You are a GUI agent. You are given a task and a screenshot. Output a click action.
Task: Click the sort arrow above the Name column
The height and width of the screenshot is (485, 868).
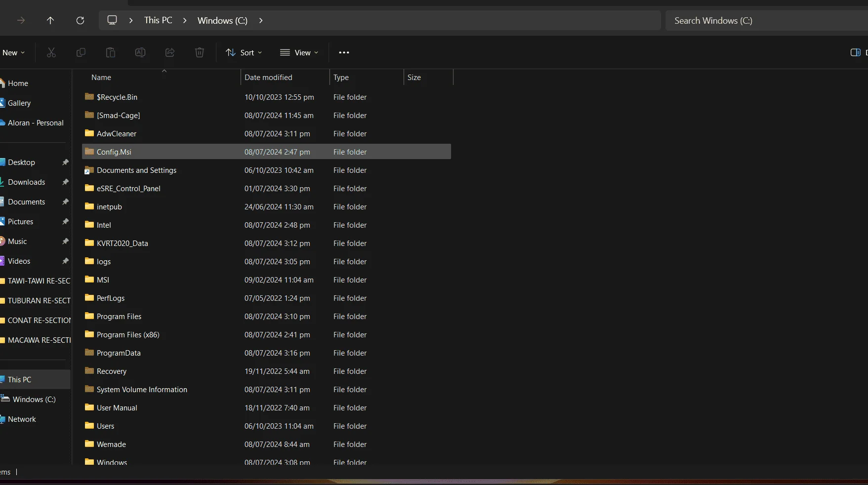pos(165,71)
